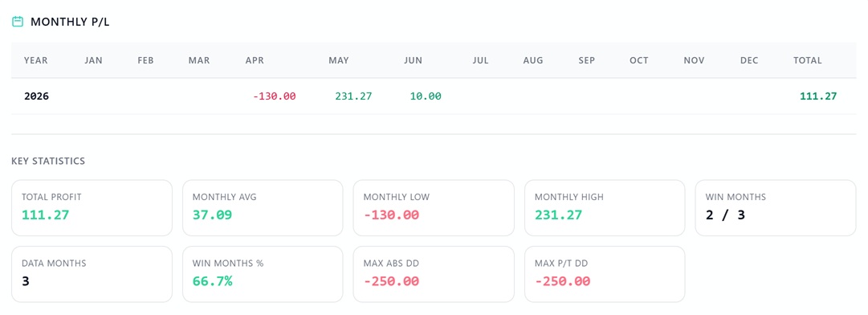Viewport: 868px width, 315px height.
Task: Click the DEC column header
Action: click(x=749, y=60)
